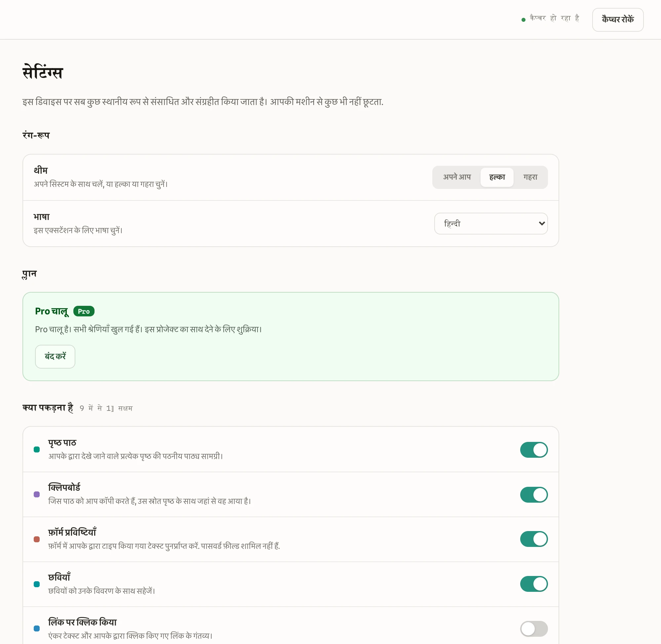Click the teal dot beside पृष्ठ पाठ
The width and height of the screenshot is (661, 644).
click(x=37, y=449)
